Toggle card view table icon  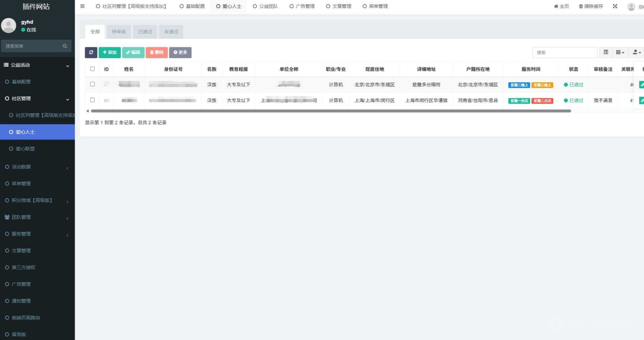[606, 52]
